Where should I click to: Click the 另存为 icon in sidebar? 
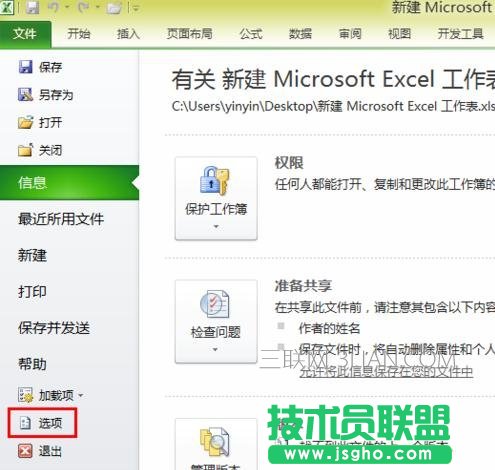point(25,95)
